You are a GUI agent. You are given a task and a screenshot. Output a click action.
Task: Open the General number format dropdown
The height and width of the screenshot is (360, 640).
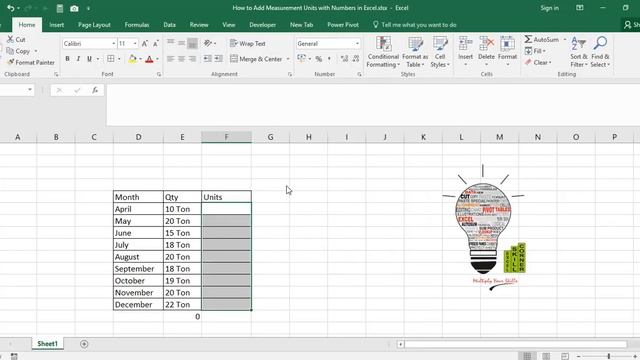[x=357, y=43]
